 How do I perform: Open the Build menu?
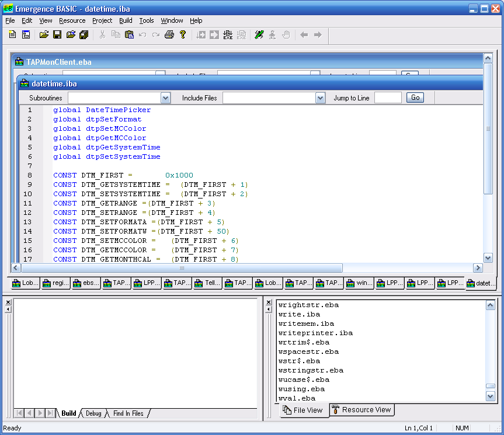pos(126,20)
